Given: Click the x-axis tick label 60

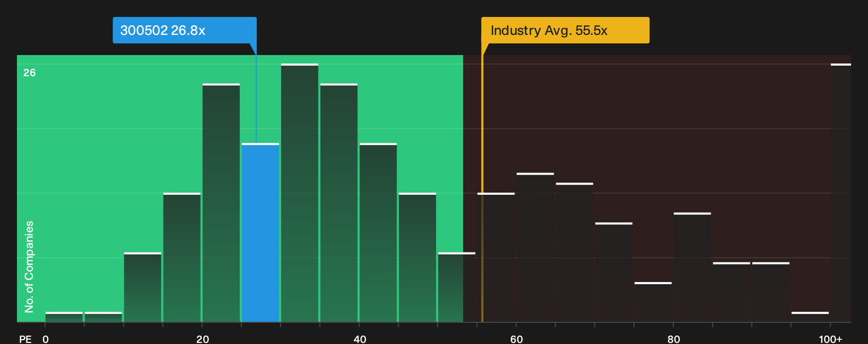Looking at the screenshot, I should [x=517, y=339].
